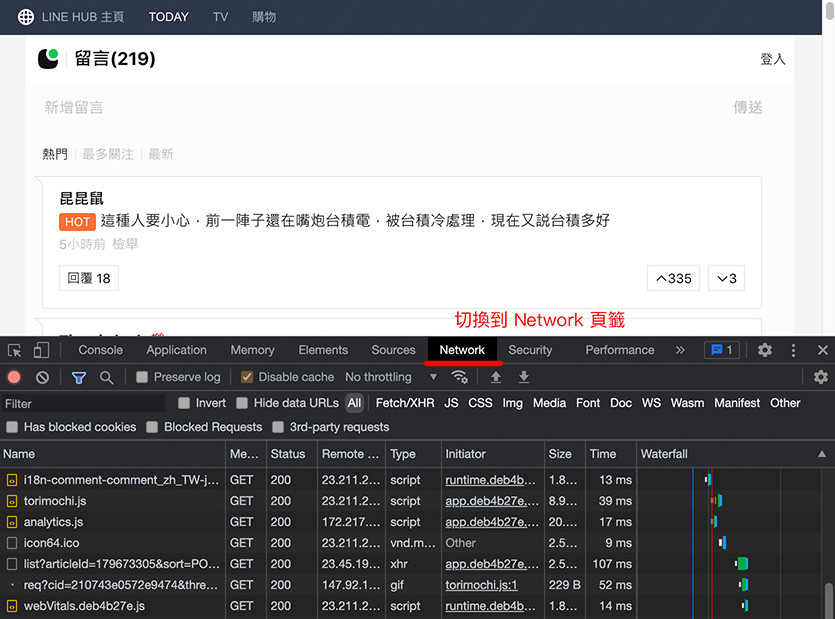Click the waterfall bar for torimochi.js
This screenshot has height=619, width=835.
click(717, 501)
